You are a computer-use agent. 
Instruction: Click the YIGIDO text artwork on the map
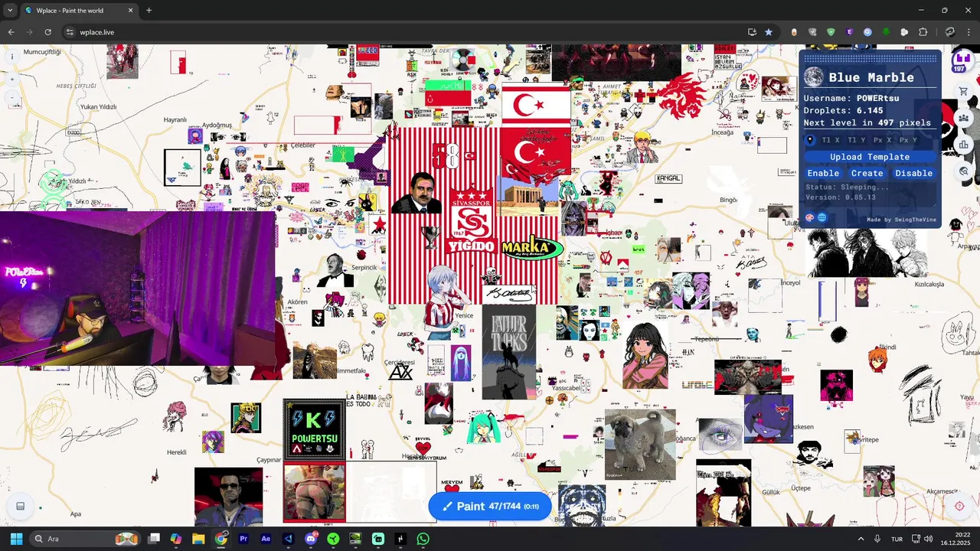472,246
